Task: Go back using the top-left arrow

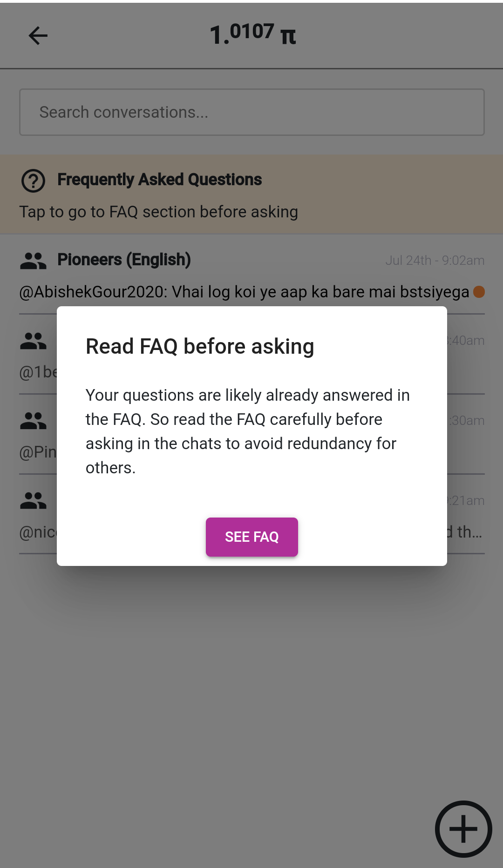Action: [38, 36]
